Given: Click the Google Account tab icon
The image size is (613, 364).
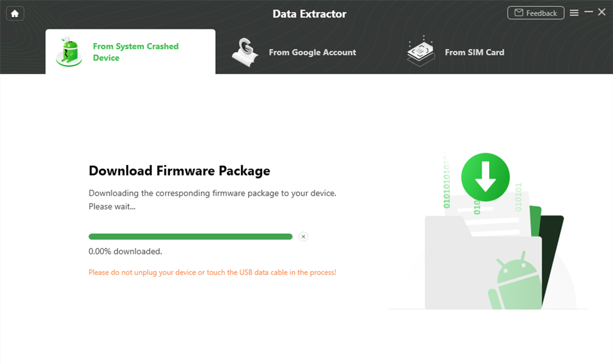Looking at the screenshot, I should [245, 53].
